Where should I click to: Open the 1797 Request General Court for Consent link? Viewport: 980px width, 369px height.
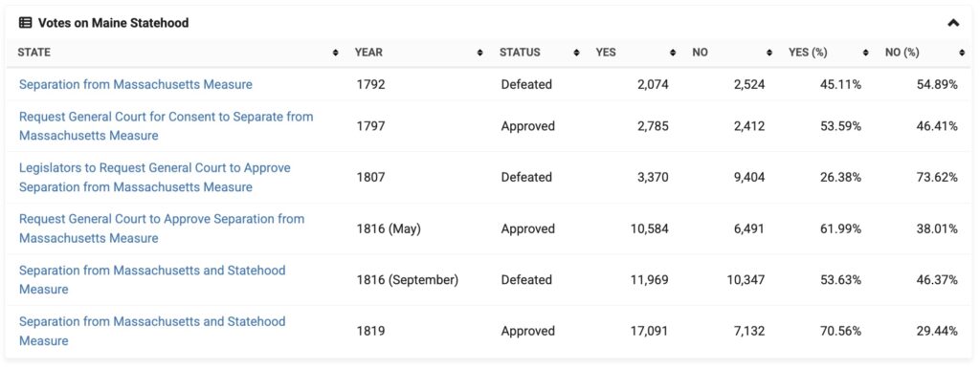tap(167, 126)
